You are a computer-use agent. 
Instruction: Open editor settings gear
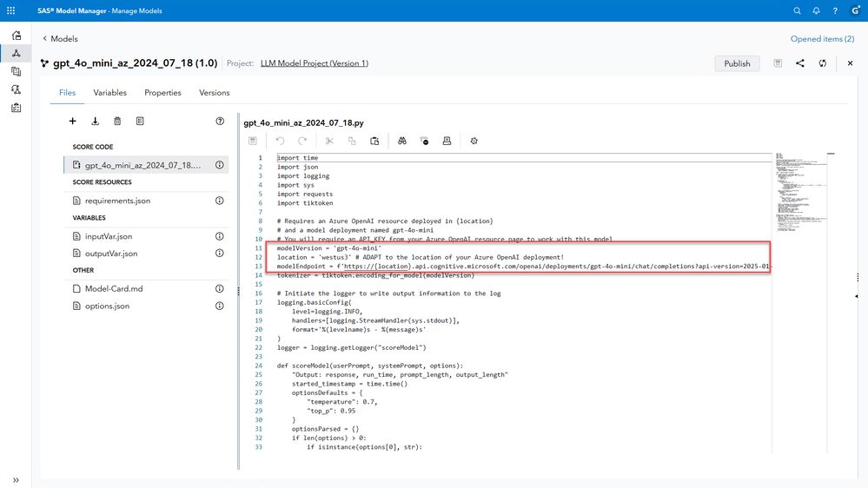pyautogui.click(x=474, y=141)
